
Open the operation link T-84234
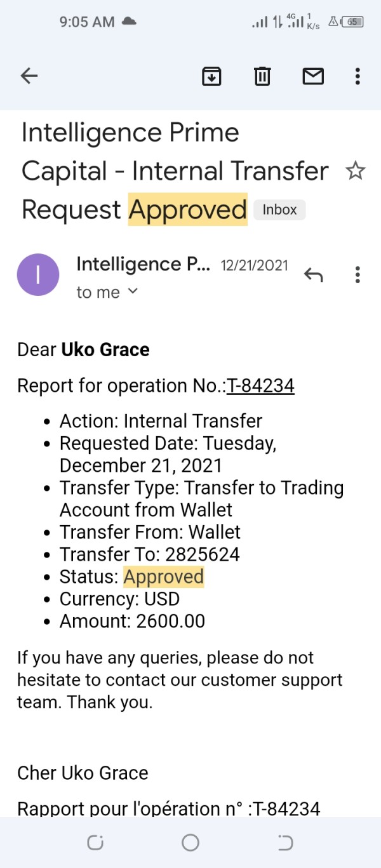(260, 385)
